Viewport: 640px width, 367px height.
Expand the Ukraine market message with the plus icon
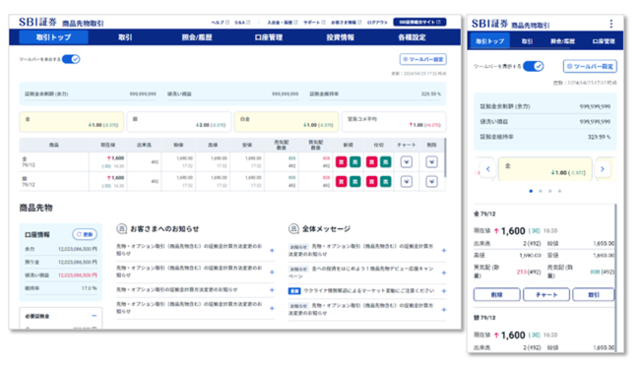click(444, 291)
